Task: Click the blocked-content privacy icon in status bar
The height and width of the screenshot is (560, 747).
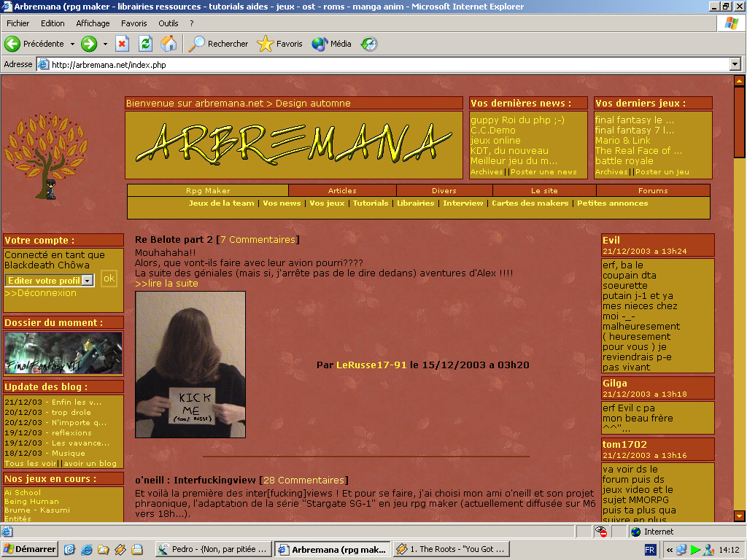Action: click(x=601, y=532)
